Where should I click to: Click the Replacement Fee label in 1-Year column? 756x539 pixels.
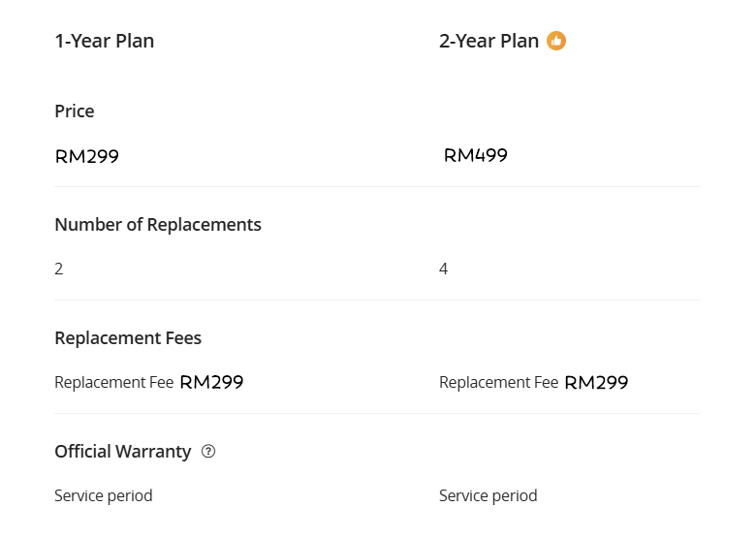point(113,383)
